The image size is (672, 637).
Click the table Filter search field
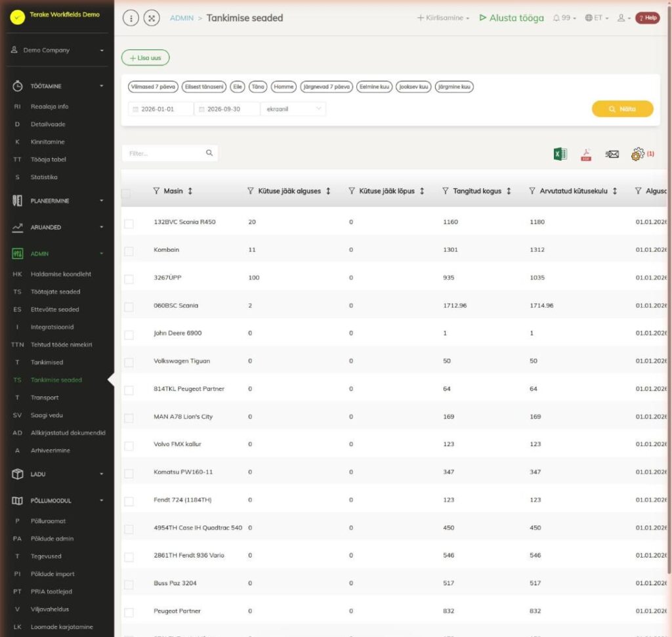(170, 153)
